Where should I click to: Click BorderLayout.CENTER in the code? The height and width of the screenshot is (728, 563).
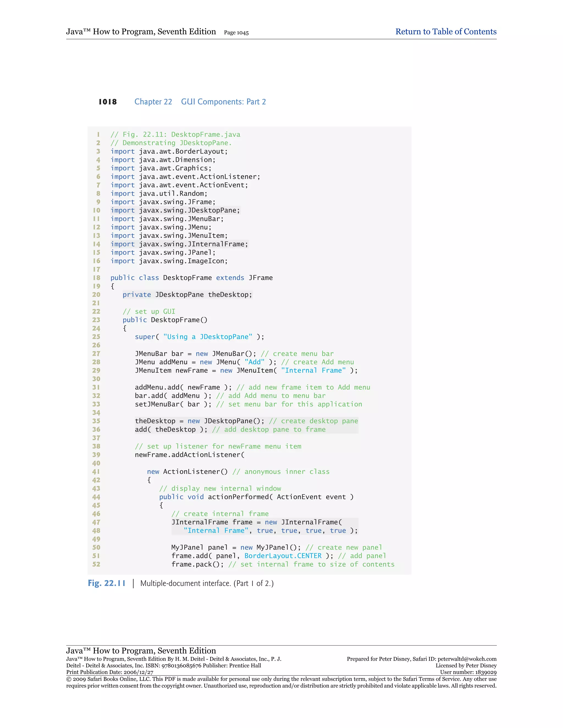tap(283, 556)
